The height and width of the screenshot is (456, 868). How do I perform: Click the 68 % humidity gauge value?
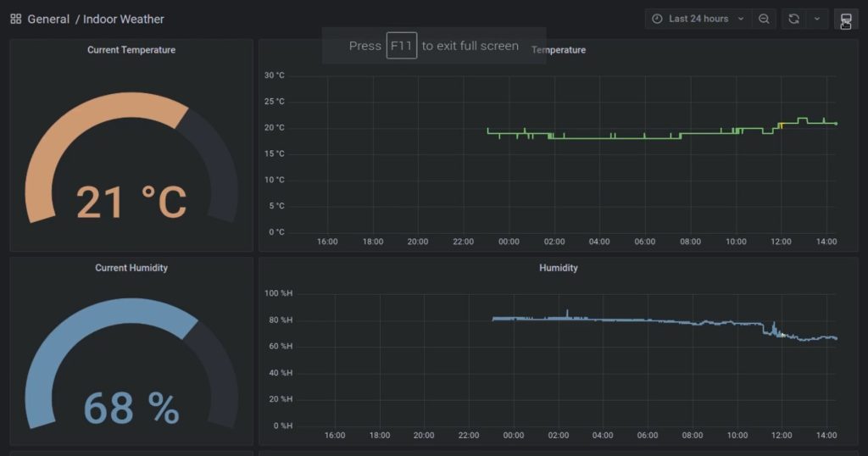[x=131, y=409]
